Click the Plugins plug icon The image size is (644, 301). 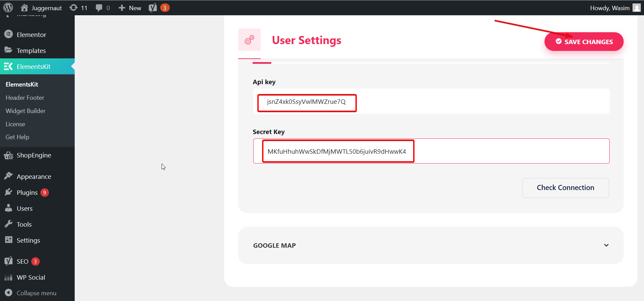click(8, 192)
